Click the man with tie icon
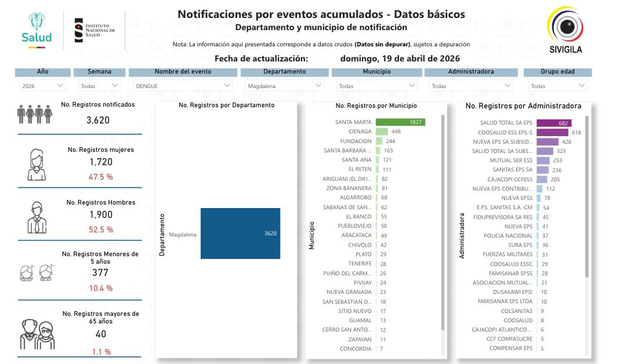 tap(36, 217)
